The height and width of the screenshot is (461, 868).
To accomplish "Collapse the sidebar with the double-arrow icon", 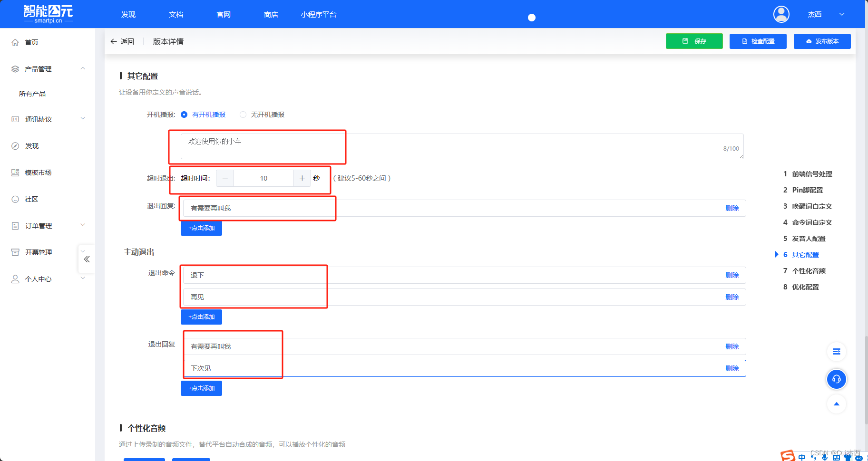I will [87, 259].
